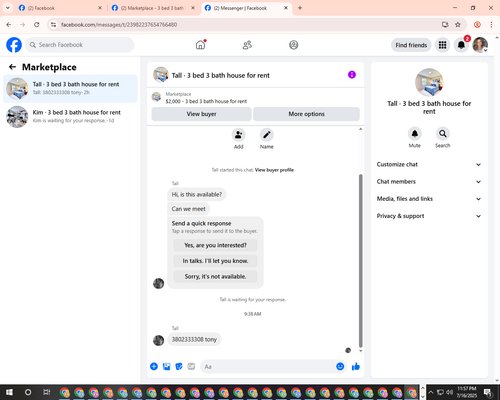
Task: Open the Windows Start menu
Action: click(9, 392)
